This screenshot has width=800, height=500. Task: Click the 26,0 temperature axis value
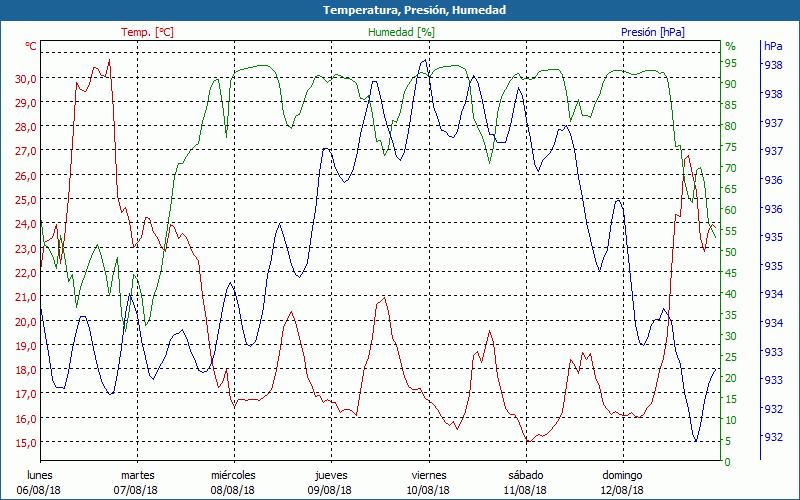pyautogui.click(x=27, y=176)
